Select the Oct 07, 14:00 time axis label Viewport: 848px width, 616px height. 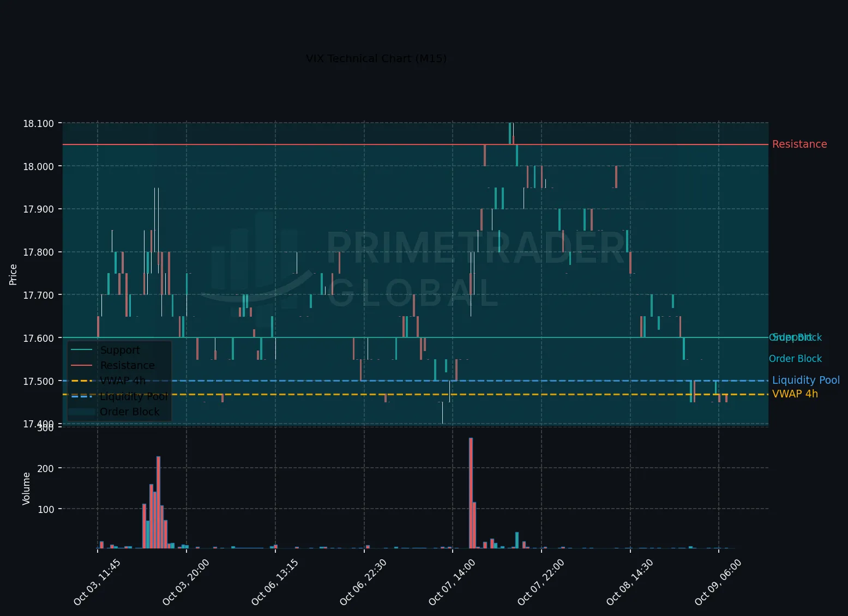(452, 582)
